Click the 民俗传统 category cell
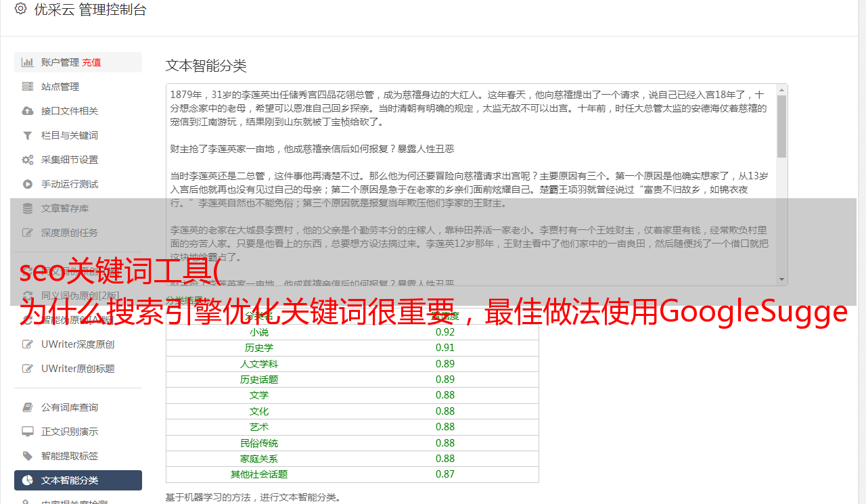 259,443
